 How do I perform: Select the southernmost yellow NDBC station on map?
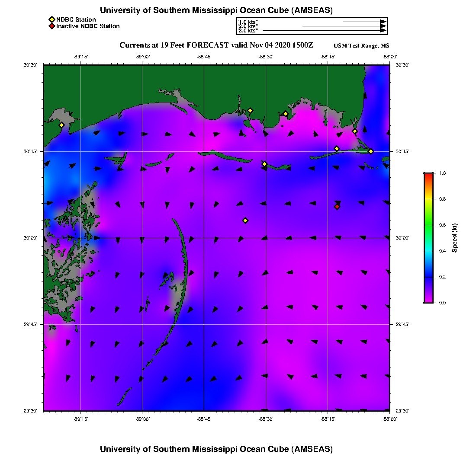pyautogui.click(x=245, y=221)
